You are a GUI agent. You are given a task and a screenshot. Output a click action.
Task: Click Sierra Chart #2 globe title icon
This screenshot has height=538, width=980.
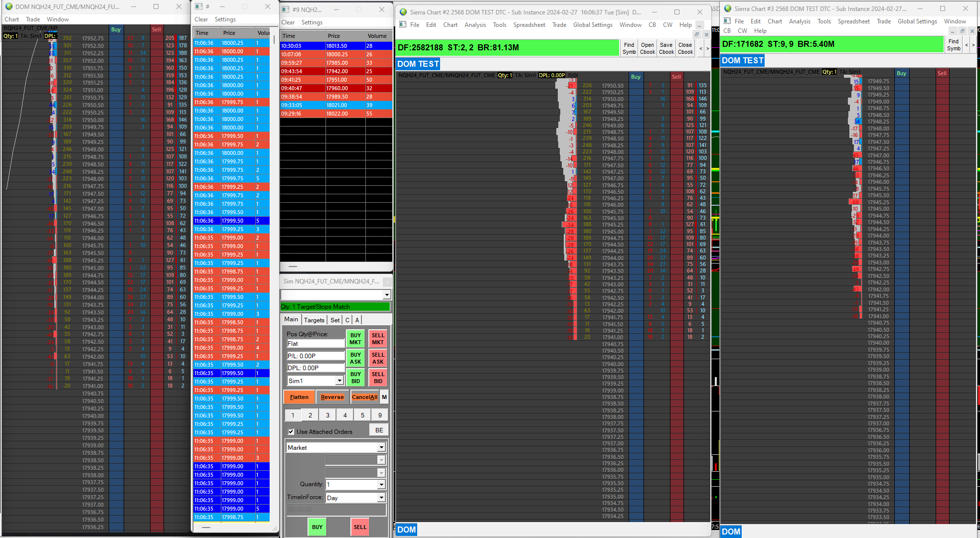[x=403, y=12]
